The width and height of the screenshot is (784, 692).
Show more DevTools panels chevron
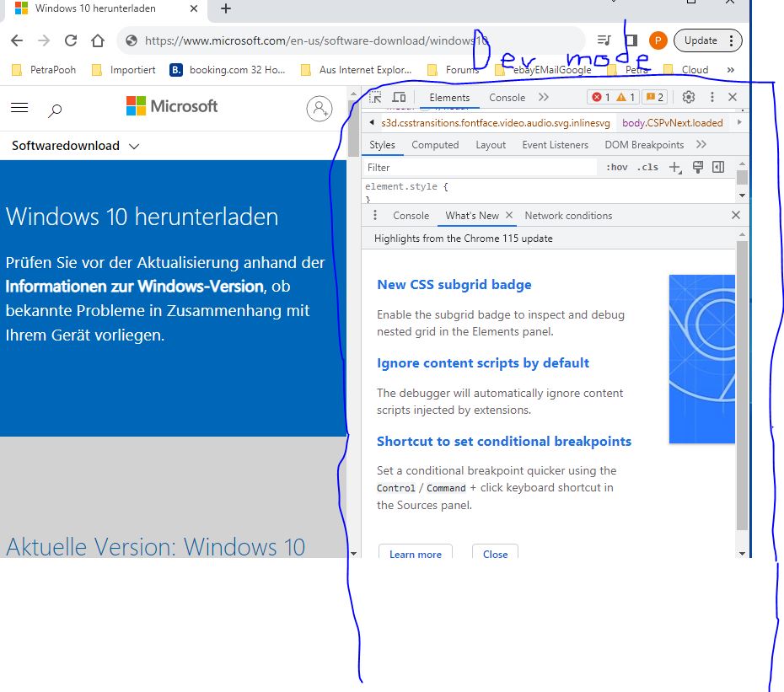544,97
